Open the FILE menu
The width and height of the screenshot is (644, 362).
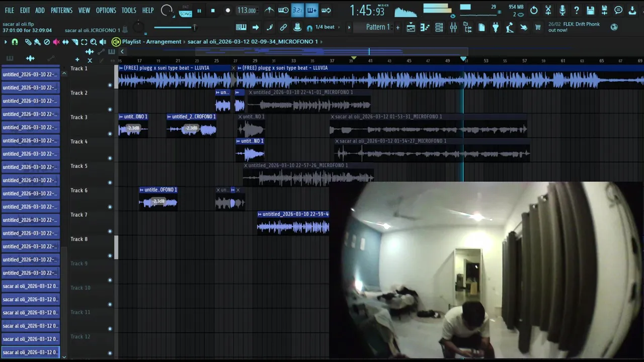pos(9,10)
